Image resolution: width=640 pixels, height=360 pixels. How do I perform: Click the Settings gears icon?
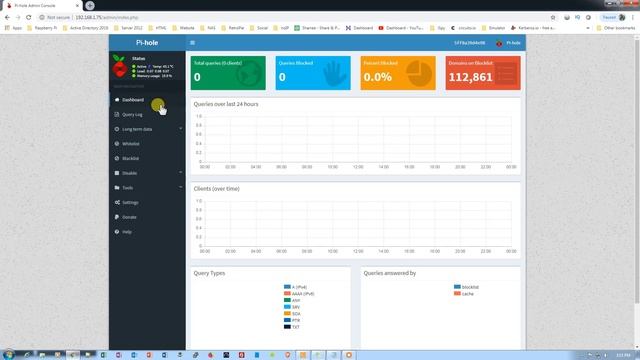[x=117, y=202]
